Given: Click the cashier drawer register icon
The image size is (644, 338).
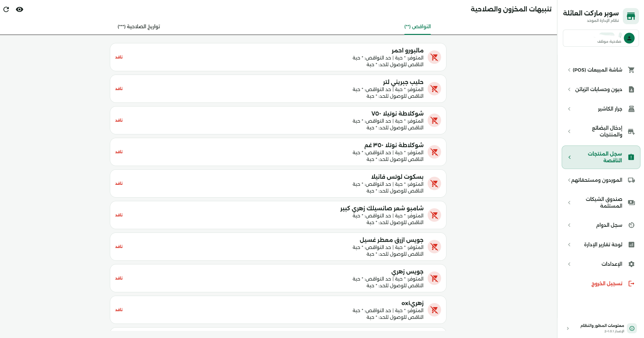Looking at the screenshot, I should (x=631, y=109).
